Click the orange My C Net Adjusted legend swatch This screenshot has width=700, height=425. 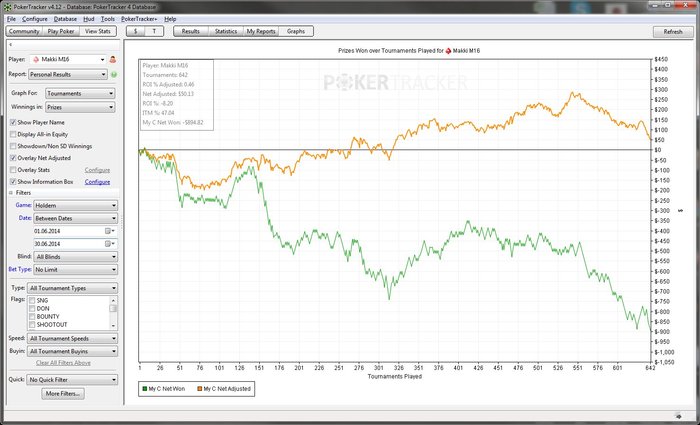pyautogui.click(x=200, y=389)
